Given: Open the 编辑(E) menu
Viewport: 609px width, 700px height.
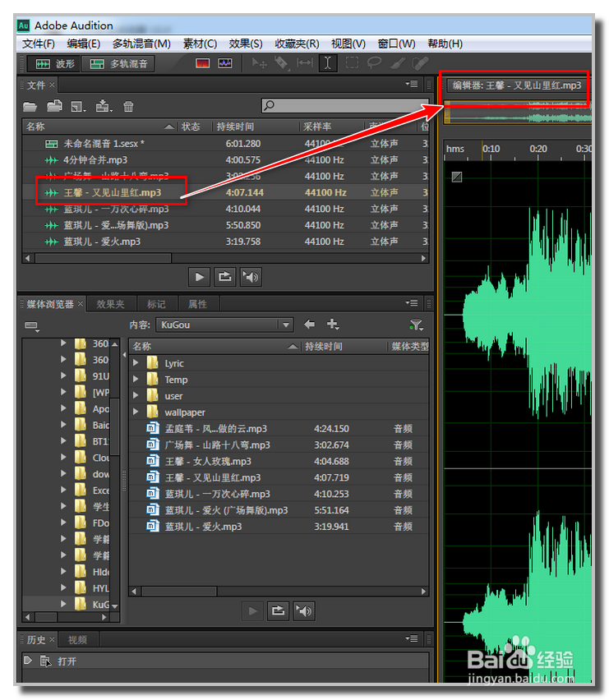Looking at the screenshot, I should pyautogui.click(x=84, y=44).
